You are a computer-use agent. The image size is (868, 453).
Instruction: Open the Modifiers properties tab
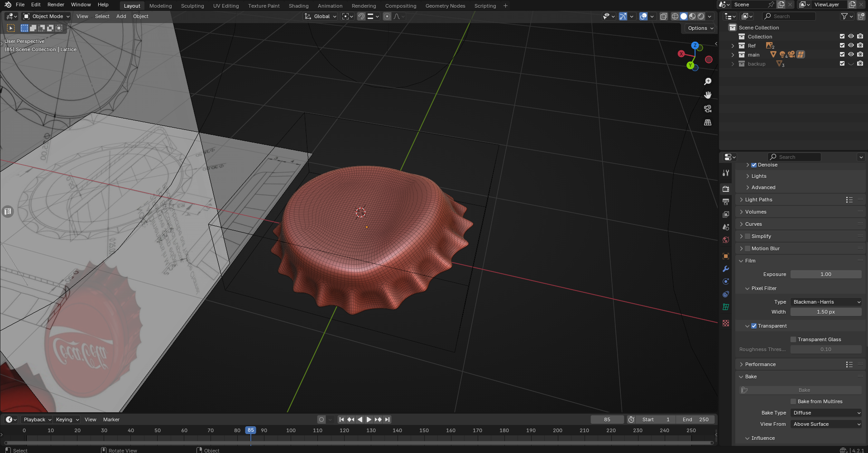(x=726, y=269)
